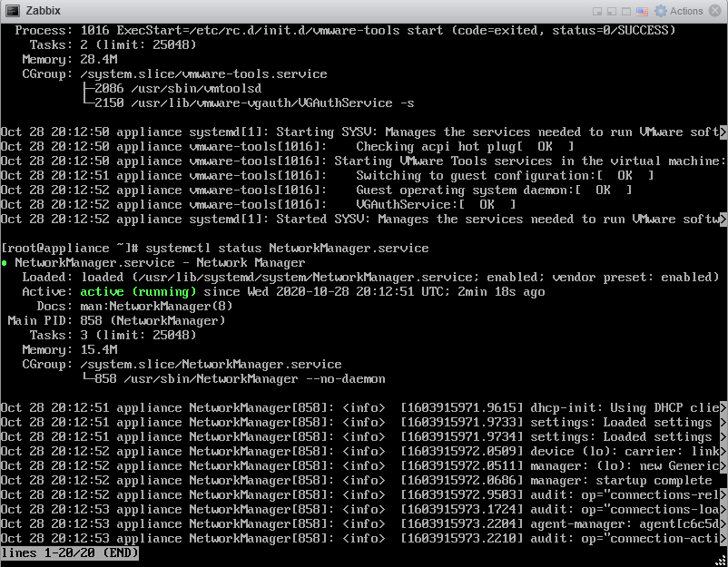The height and width of the screenshot is (567, 728).
Task: Click '/system.slice/NetworkManager.service' CGroup path
Action: tap(211, 364)
